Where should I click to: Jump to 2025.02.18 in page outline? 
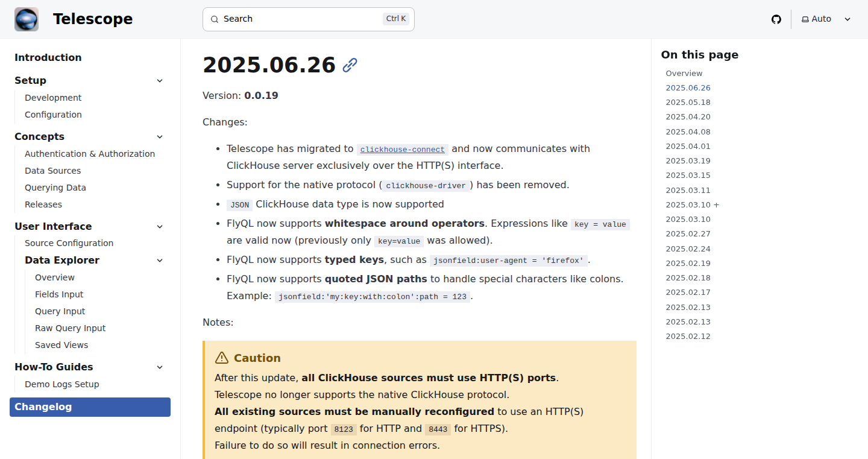(688, 278)
